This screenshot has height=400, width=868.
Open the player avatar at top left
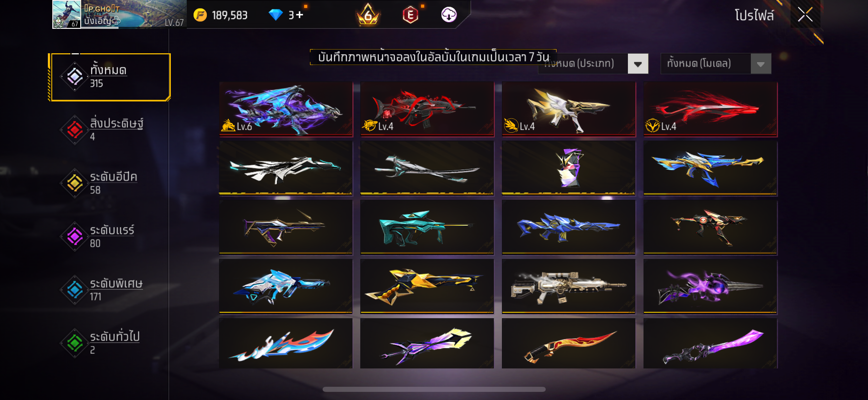[x=67, y=14]
